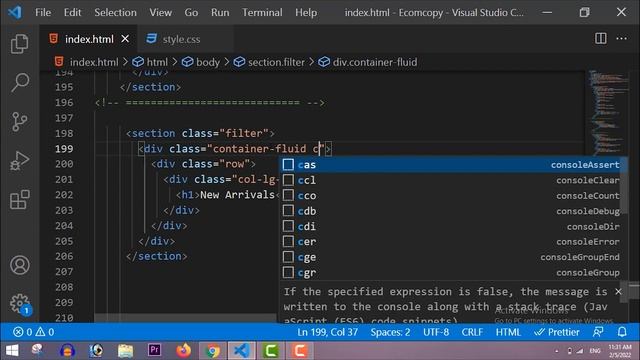Open the Extensions view

pos(20,200)
